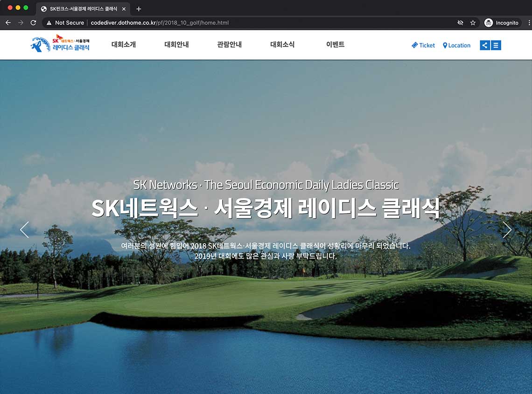The height and width of the screenshot is (394, 532).
Task: Select the SK핀크스·서울경제 레이디스 클래식 tab
Action: [x=83, y=9]
